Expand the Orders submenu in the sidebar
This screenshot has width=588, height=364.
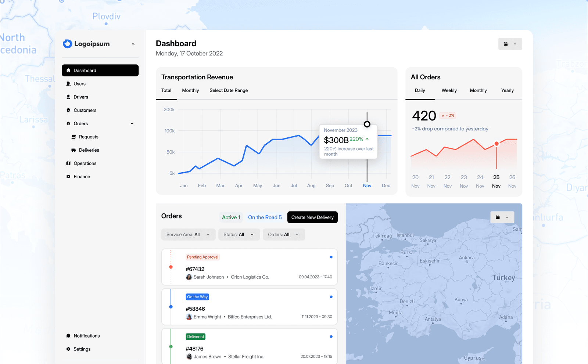tap(132, 123)
